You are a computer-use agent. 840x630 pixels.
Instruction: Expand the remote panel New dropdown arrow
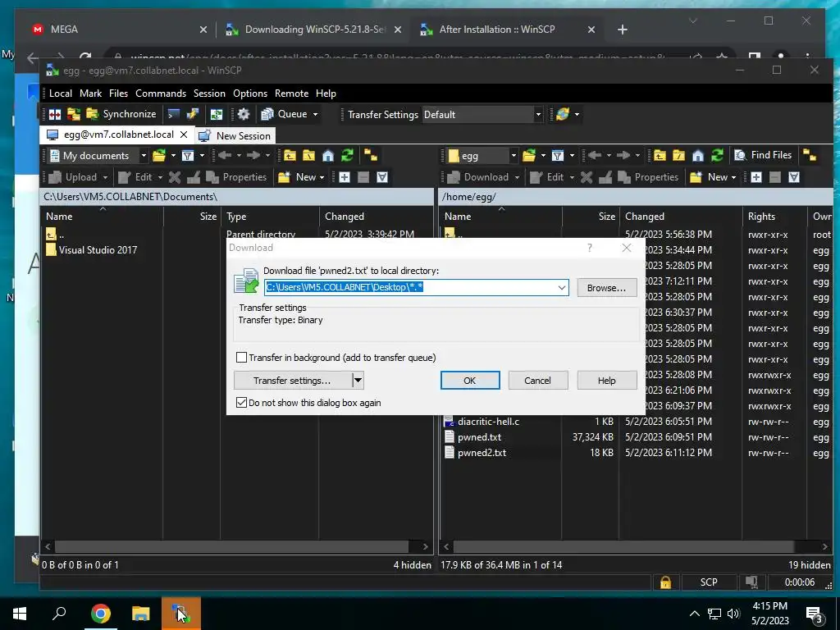733,177
